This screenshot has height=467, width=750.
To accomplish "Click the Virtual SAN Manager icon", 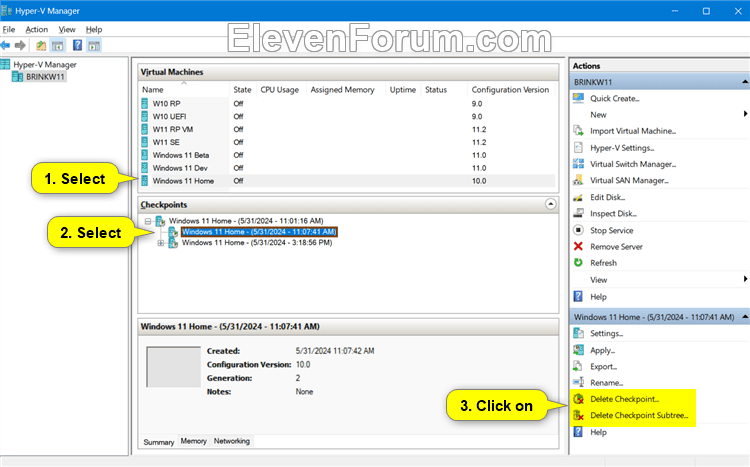I will coord(578,180).
